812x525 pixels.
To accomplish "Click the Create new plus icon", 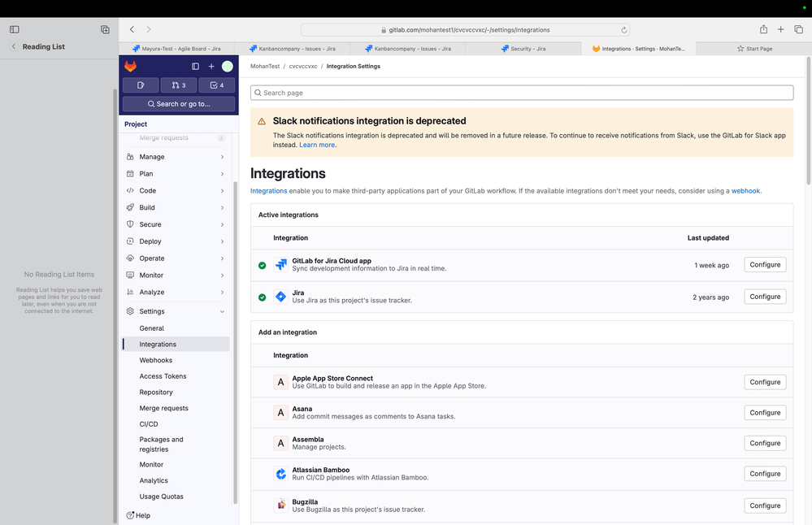I will point(211,67).
